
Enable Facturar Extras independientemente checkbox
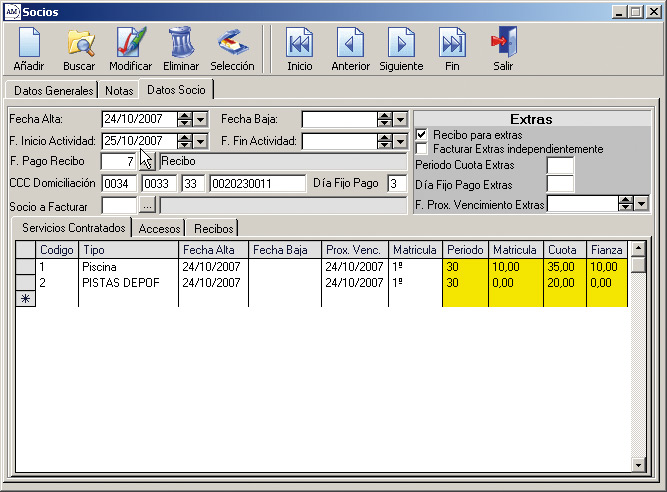tap(421, 149)
